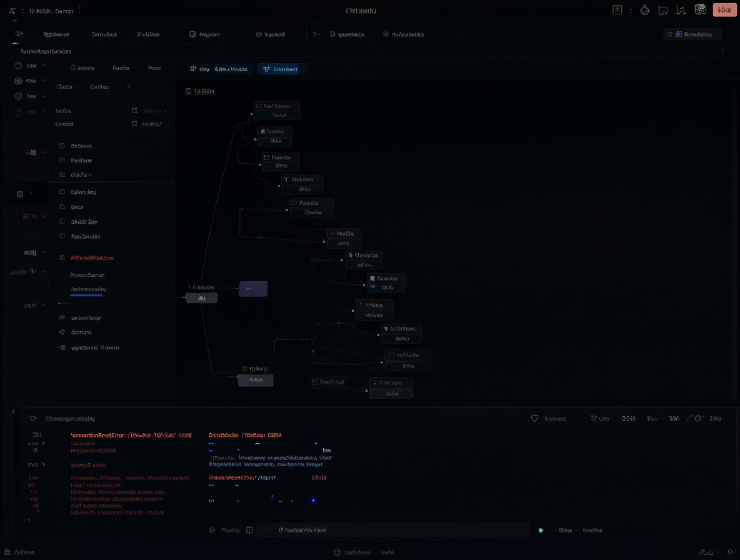
Task: Open the first dropdown below the pill selector
Action: pos(149,111)
